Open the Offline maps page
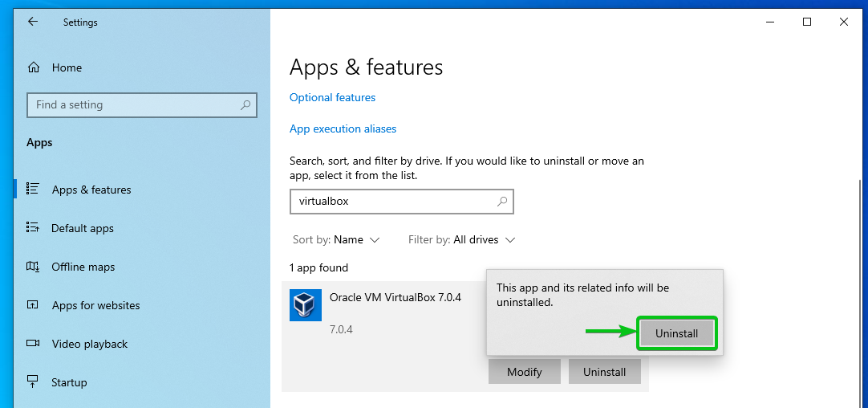Image resolution: width=868 pixels, height=408 pixels. 83,267
